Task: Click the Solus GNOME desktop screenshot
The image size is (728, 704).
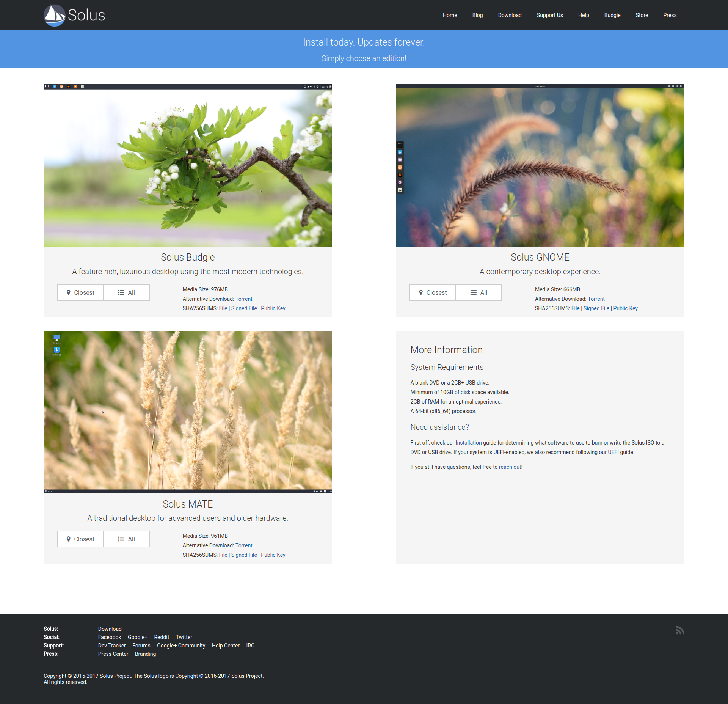Action: 540,165
